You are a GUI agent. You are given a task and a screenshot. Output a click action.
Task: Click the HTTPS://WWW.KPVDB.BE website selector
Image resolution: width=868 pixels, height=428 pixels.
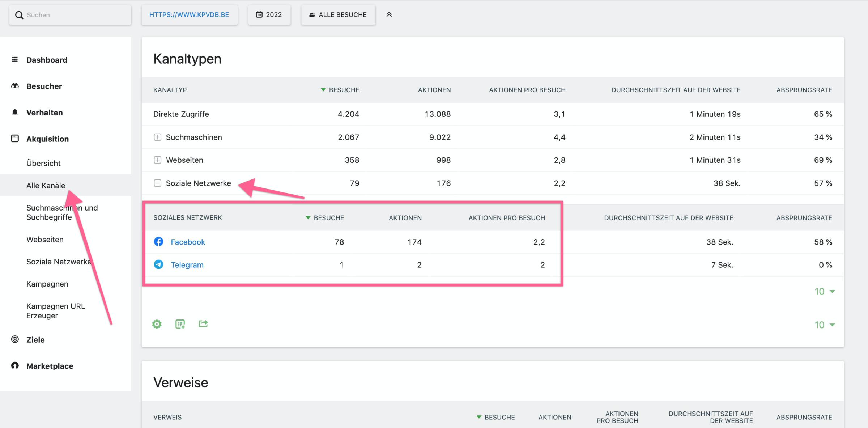click(x=189, y=15)
